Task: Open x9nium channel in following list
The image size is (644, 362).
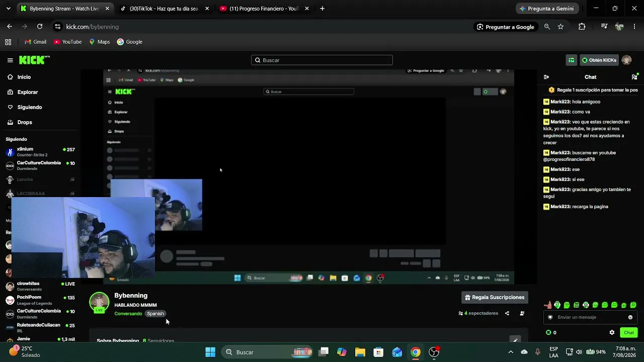Action: pyautogui.click(x=40, y=151)
